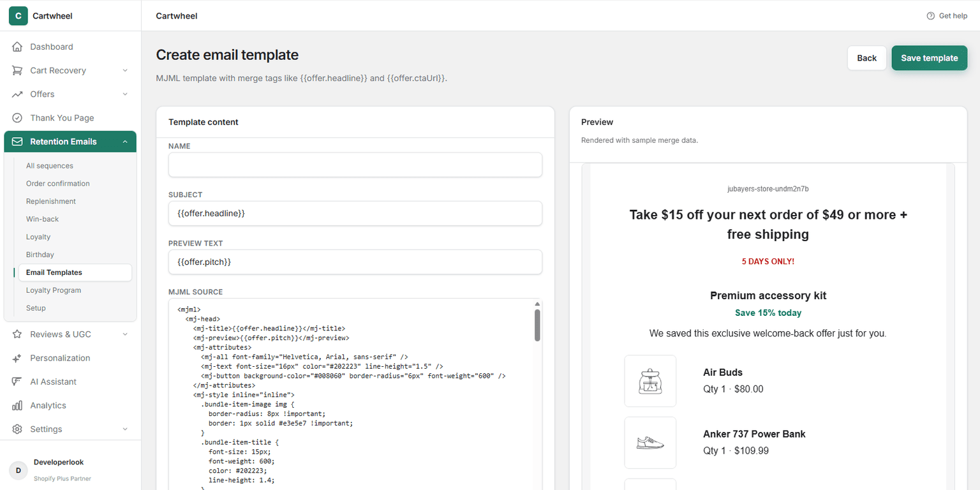Click inside the MJML source editor
Screen dimensions: 980x490
(x=351, y=394)
